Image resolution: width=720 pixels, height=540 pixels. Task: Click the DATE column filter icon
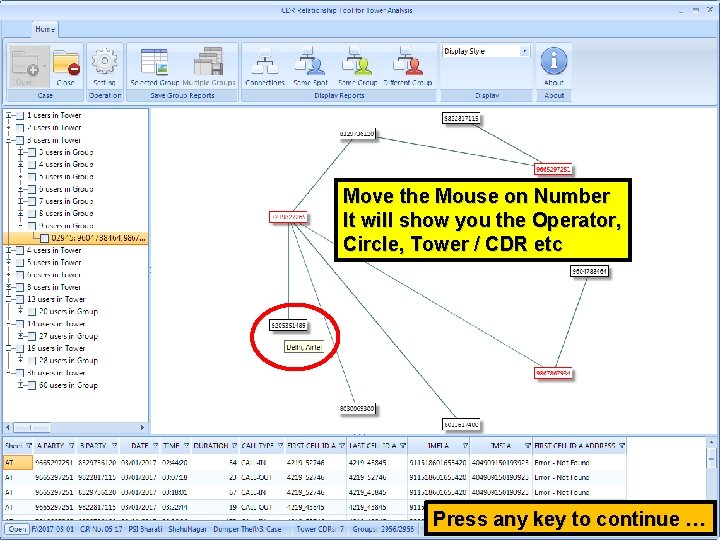155,446
